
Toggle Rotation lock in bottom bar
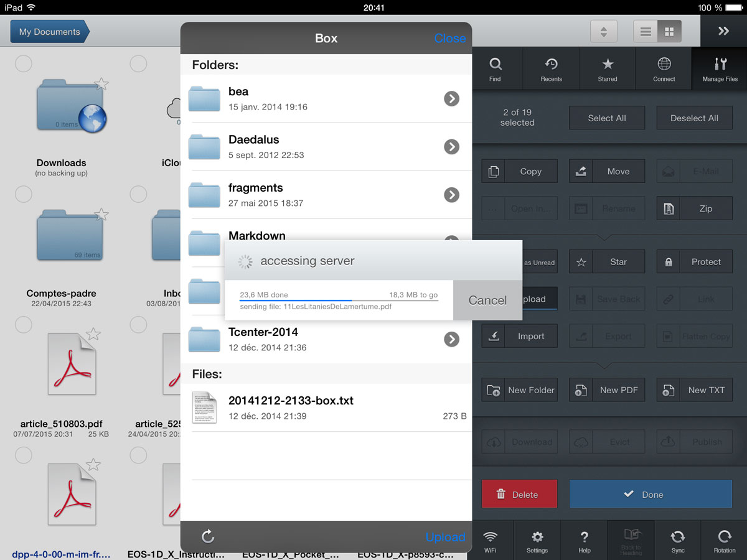click(x=724, y=541)
